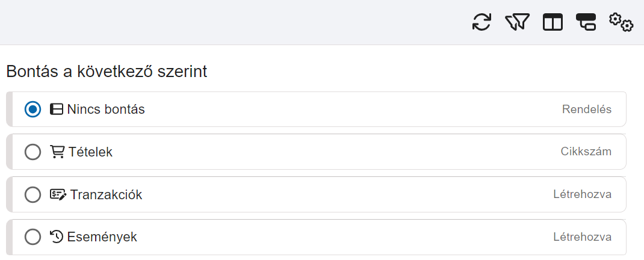Click the Események history clock icon
Viewport: 644px width, 260px height.
[x=57, y=237]
